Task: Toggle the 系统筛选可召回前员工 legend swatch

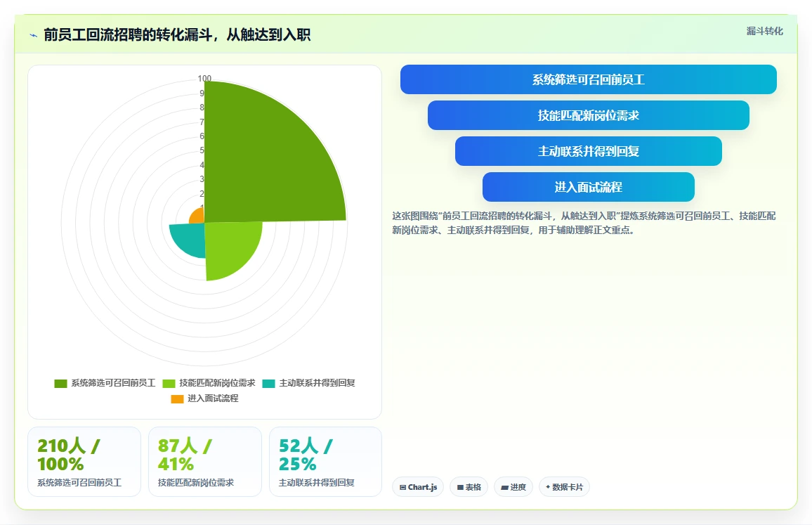Action: coord(60,384)
